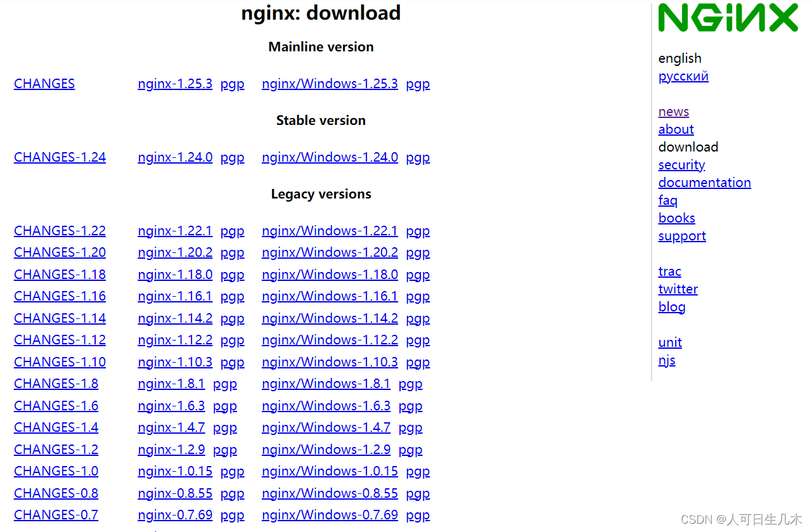Open the security advisories page

tap(681, 165)
